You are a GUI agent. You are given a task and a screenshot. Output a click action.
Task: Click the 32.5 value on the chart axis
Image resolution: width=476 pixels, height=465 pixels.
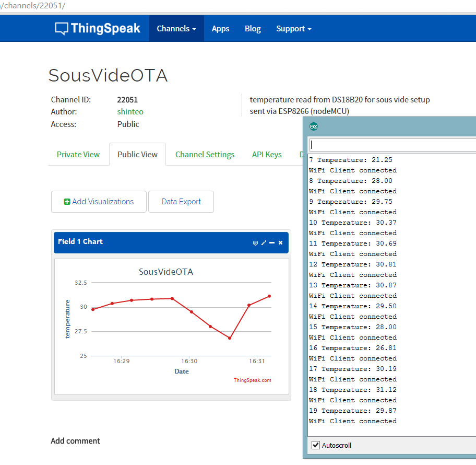[x=81, y=283]
